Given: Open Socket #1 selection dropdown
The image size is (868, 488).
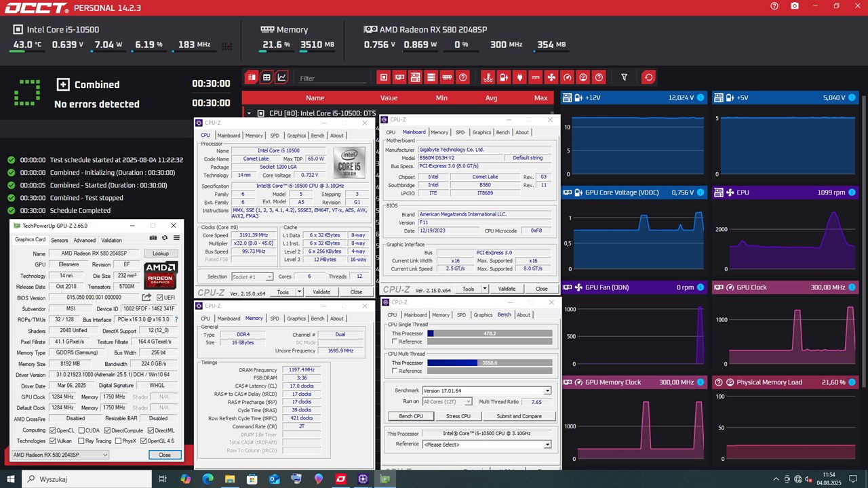Looking at the screenshot, I should tap(252, 277).
